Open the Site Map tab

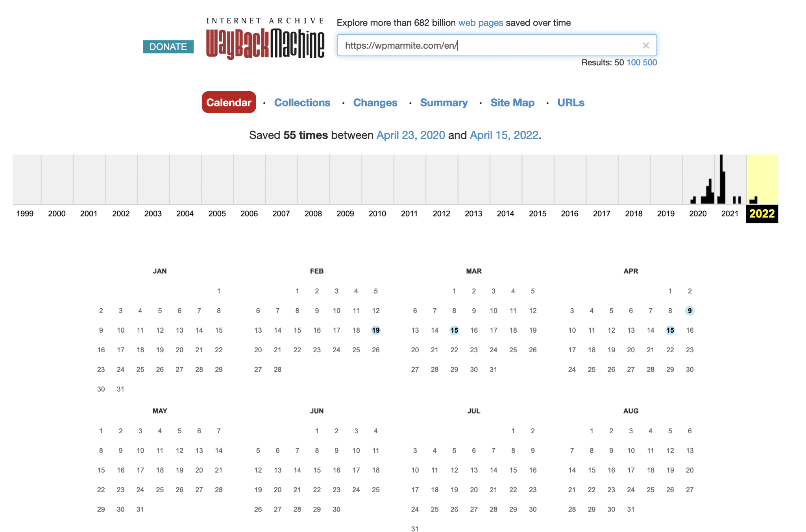[512, 103]
